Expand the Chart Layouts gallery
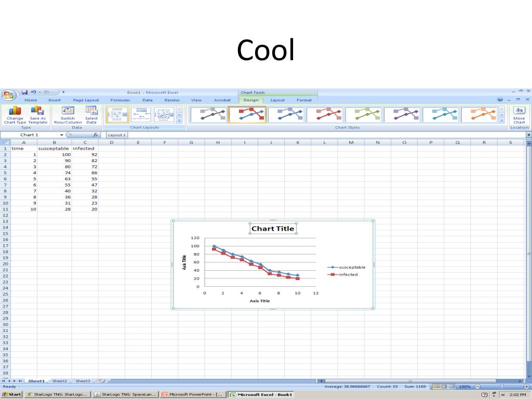Screen dimensions: 532x399 tap(179, 121)
